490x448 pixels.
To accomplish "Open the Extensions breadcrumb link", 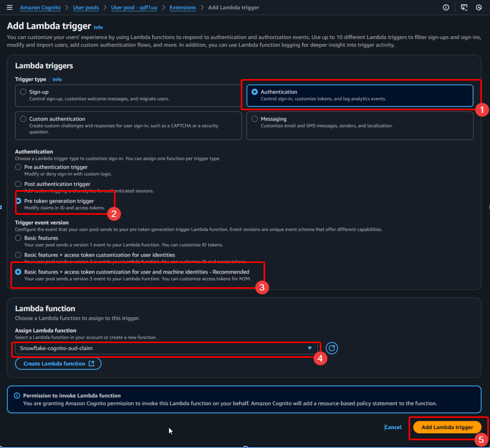I will 182,7.
